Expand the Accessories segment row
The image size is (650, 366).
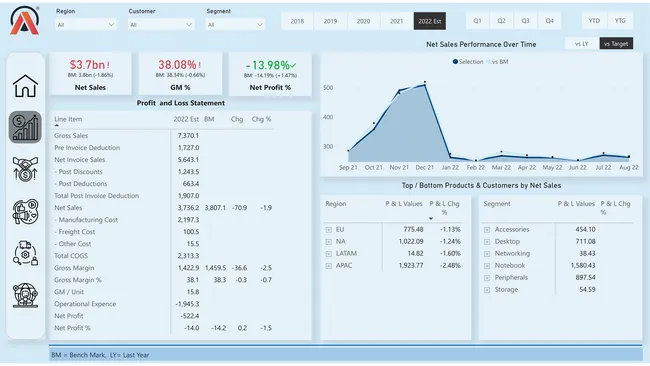(487, 230)
